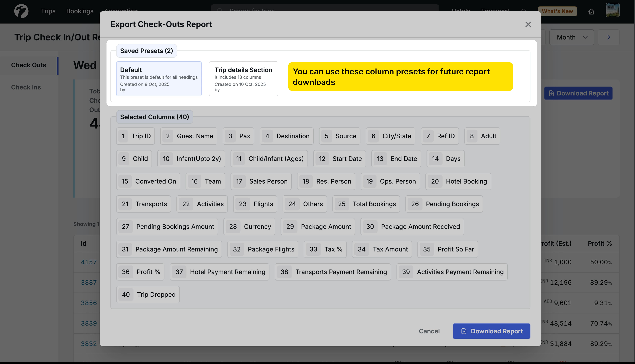Toggle the Trip Dropped column chip

(148, 294)
